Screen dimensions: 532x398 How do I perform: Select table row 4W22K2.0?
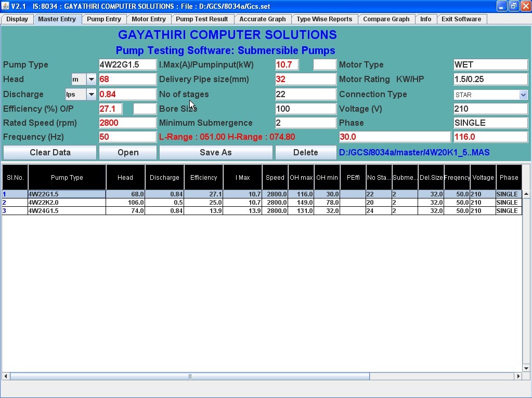[x=262, y=203]
